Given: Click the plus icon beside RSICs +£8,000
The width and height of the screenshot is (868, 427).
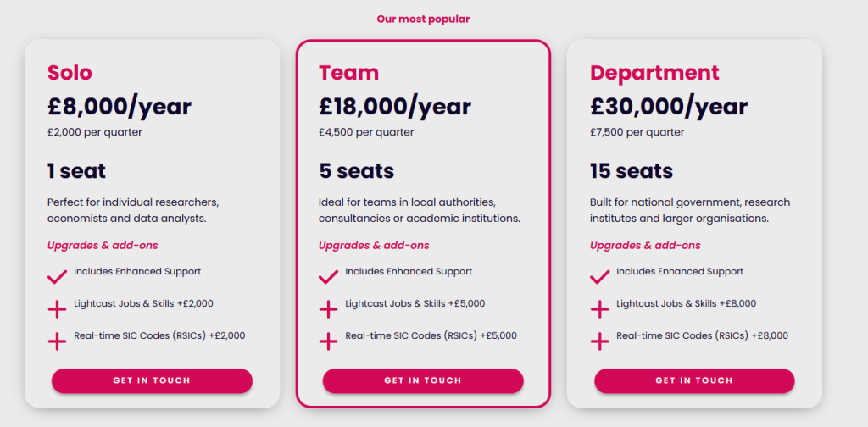Looking at the screenshot, I should [x=599, y=341].
